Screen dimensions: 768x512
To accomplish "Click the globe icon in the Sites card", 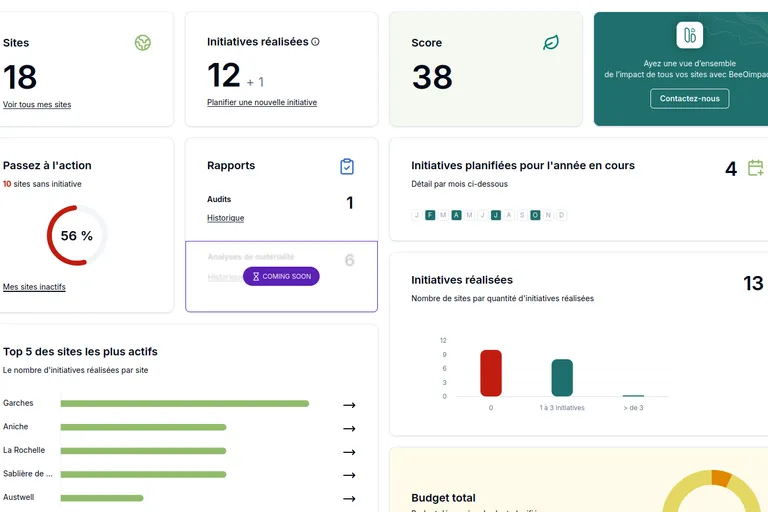I will 143,43.
